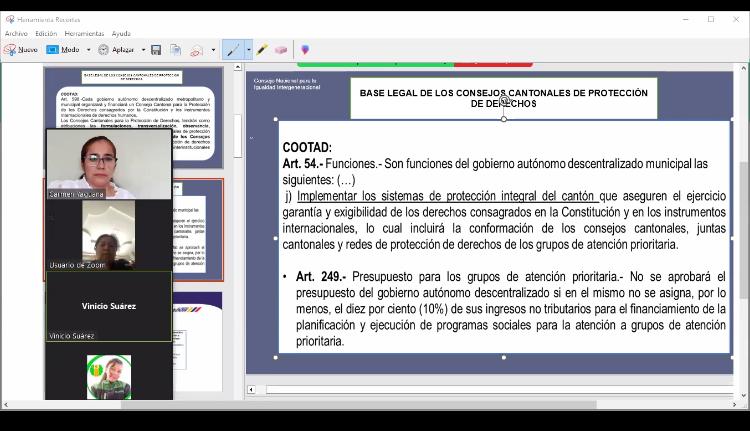Click the Aplazar clock icon
The height and width of the screenshot is (431, 750).
pyautogui.click(x=103, y=50)
